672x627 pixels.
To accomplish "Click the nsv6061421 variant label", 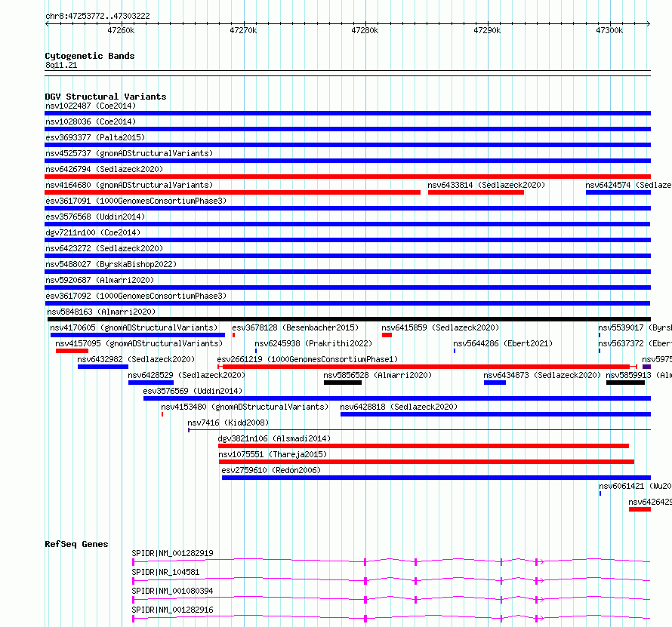I will point(635,486).
